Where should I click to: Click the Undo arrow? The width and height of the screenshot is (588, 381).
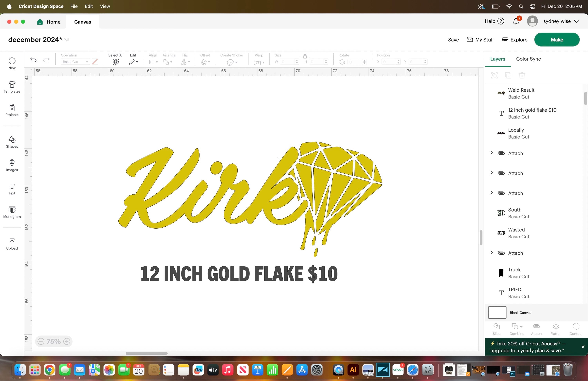(33, 60)
